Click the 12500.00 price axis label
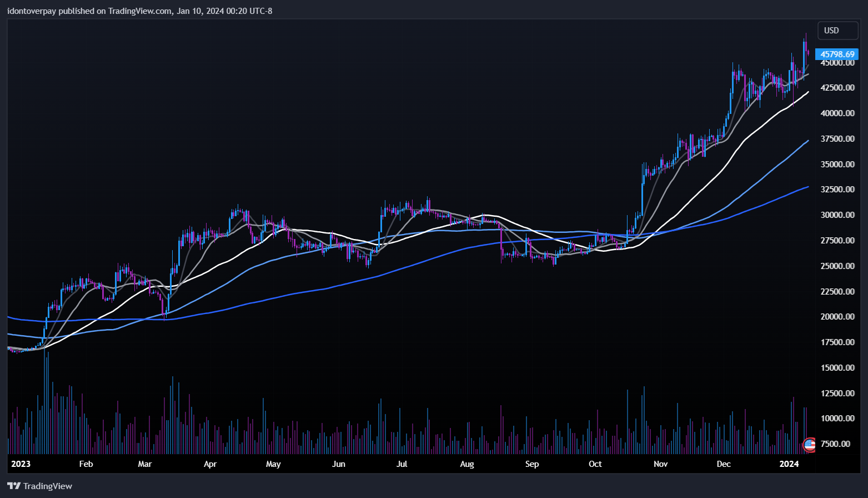Viewport: 868px width, 498px height. click(x=837, y=394)
